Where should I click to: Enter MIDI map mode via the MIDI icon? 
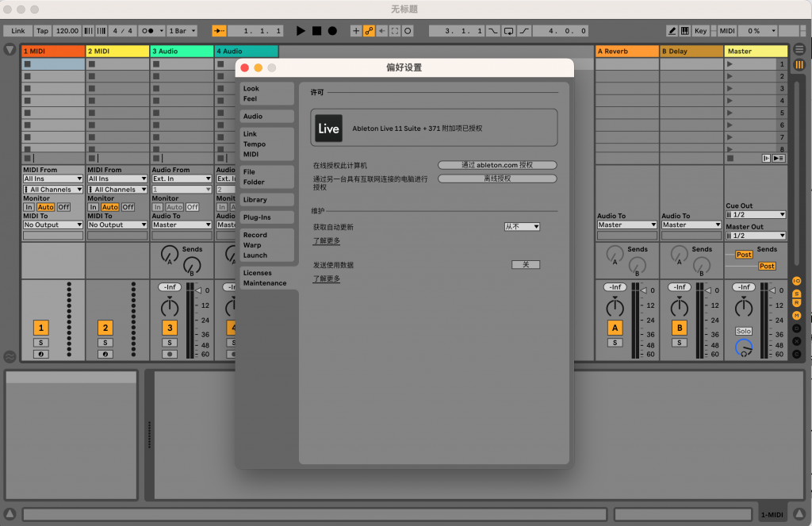point(727,30)
